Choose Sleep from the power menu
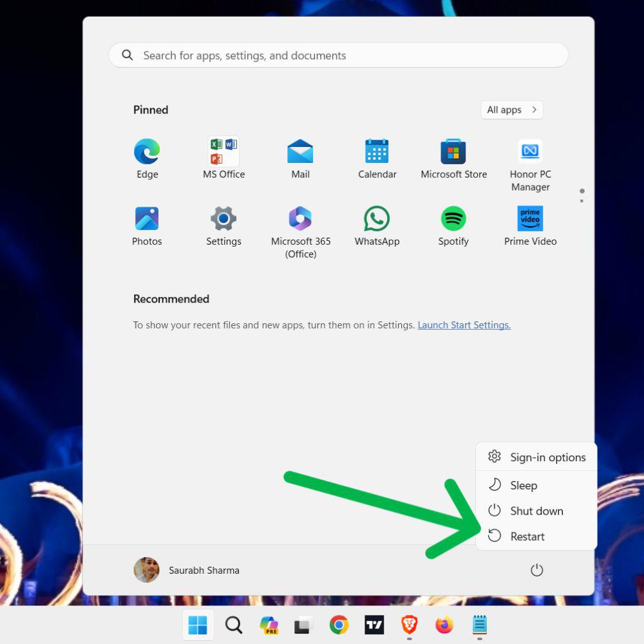 tap(536, 485)
